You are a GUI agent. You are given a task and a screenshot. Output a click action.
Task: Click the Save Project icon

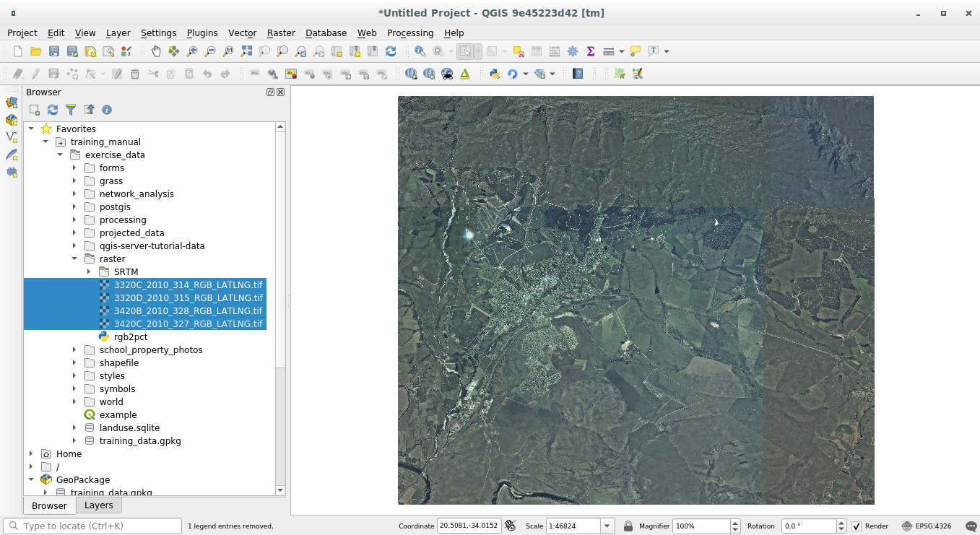53,51
